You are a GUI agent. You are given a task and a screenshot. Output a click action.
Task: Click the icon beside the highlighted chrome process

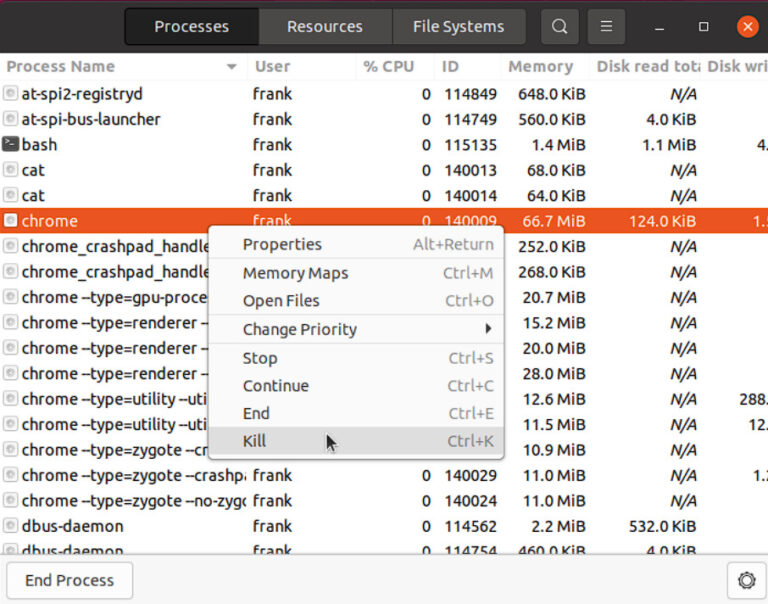click(x=11, y=221)
